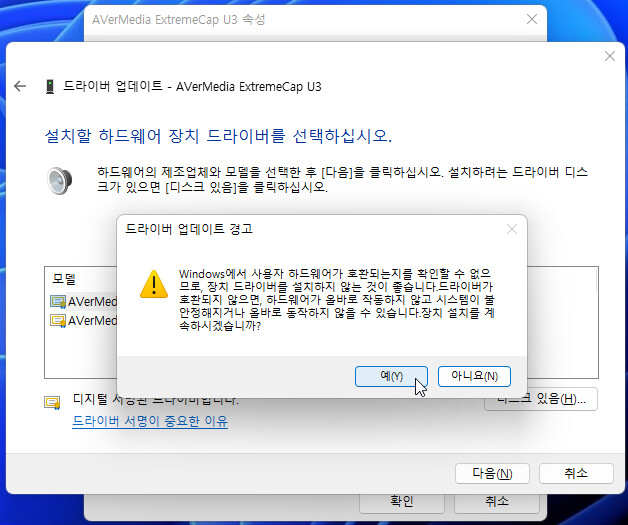Cancel the driver update wizard with 취소
The width and height of the screenshot is (628, 525).
click(x=576, y=473)
